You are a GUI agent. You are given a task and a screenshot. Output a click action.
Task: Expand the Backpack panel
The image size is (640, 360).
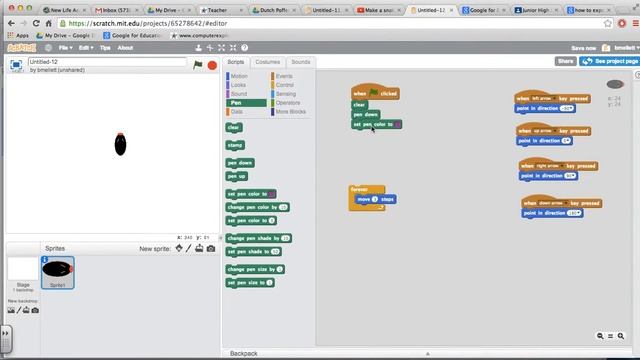click(x=427, y=353)
